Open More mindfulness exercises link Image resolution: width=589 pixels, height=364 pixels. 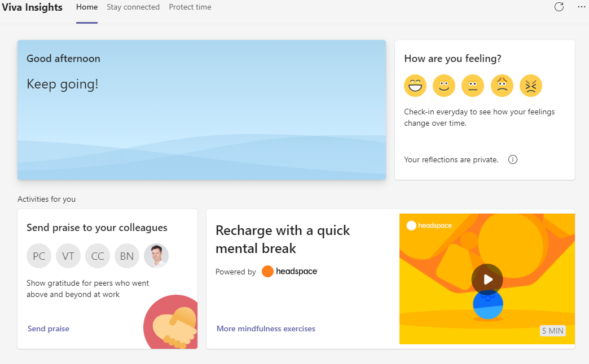click(x=266, y=329)
